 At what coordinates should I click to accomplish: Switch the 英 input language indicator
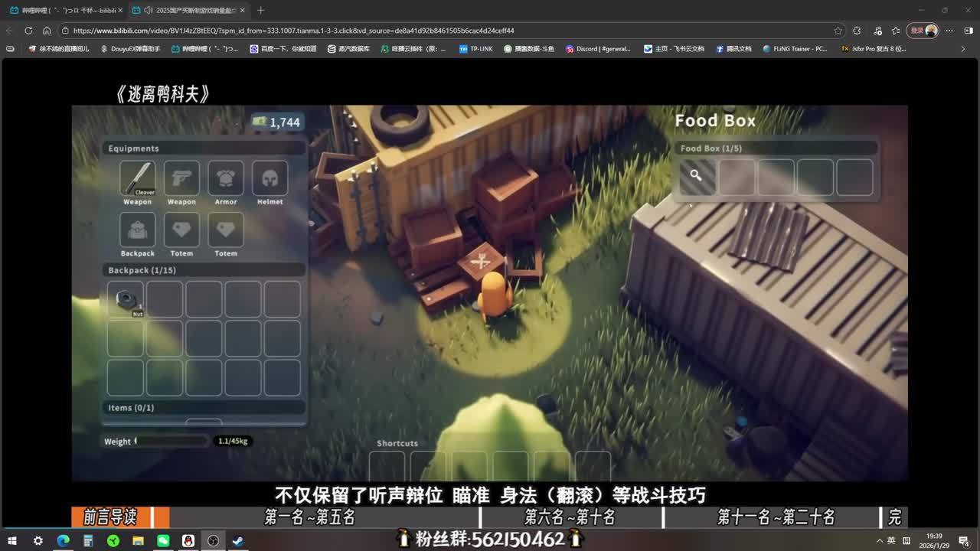point(892,540)
